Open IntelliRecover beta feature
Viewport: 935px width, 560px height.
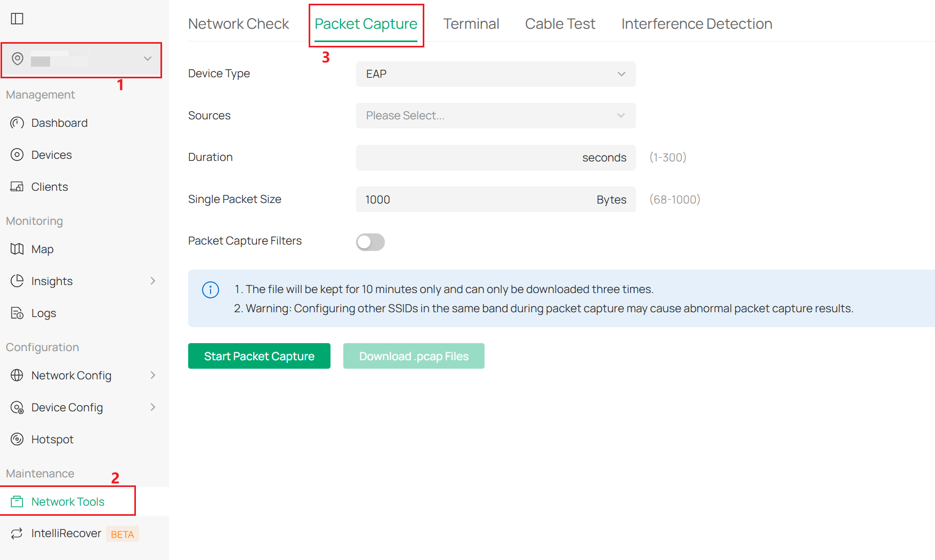(x=66, y=533)
